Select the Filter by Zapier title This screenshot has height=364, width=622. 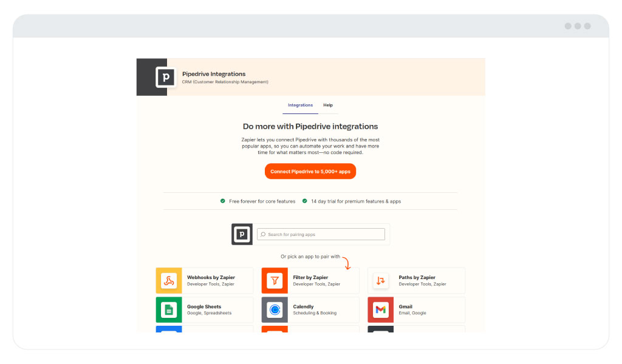pos(310,277)
